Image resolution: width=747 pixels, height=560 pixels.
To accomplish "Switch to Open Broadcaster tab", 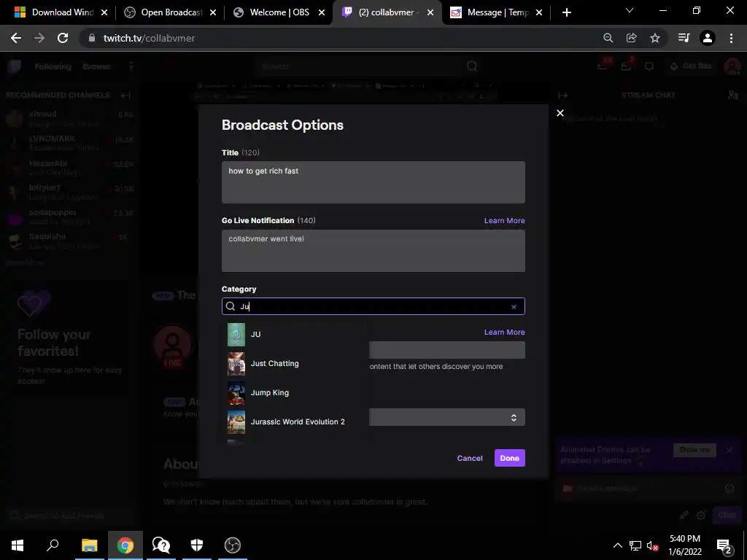I will 170,12.
